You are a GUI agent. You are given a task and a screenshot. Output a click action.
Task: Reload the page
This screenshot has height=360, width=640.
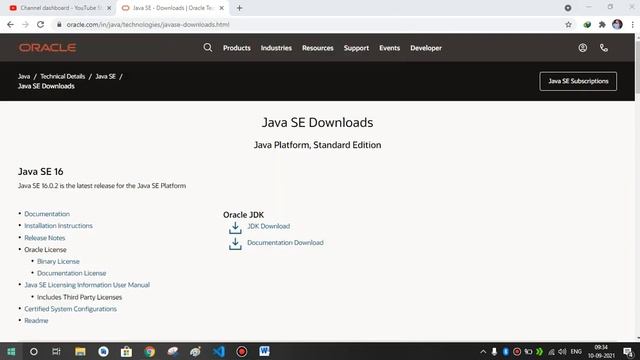click(x=40, y=24)
